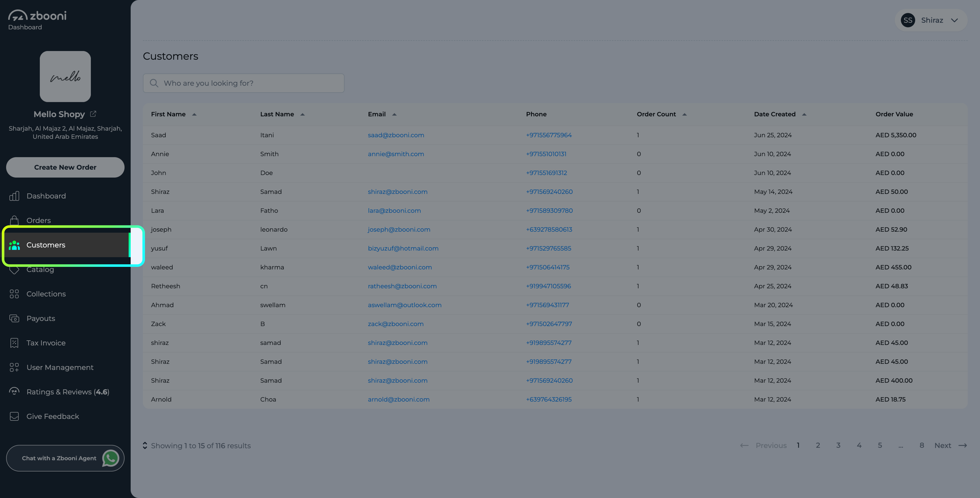Go to page 8 of results

tap(922, 445)
